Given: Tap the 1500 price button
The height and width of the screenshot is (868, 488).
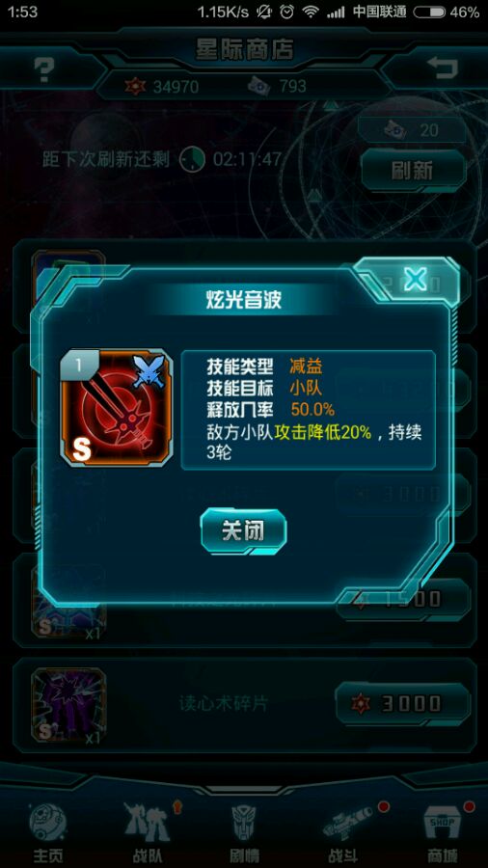Looking at the screenshot, I should click(403, 598).
